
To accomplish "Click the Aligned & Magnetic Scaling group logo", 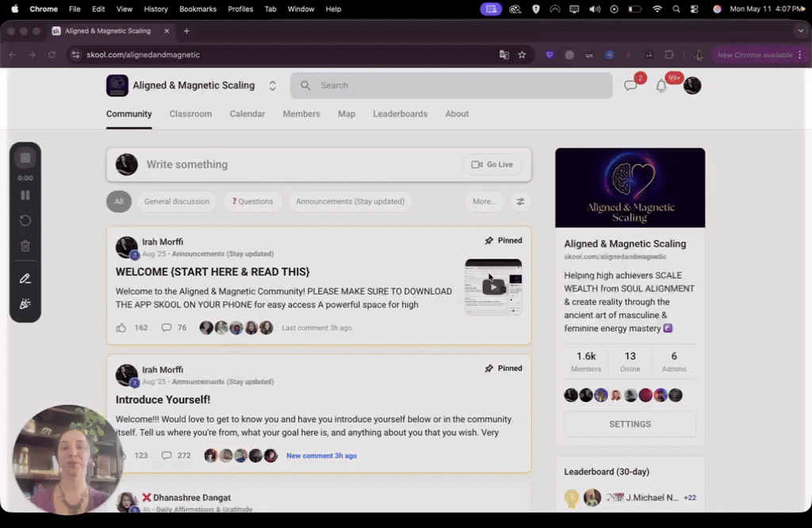I will 117,86.
